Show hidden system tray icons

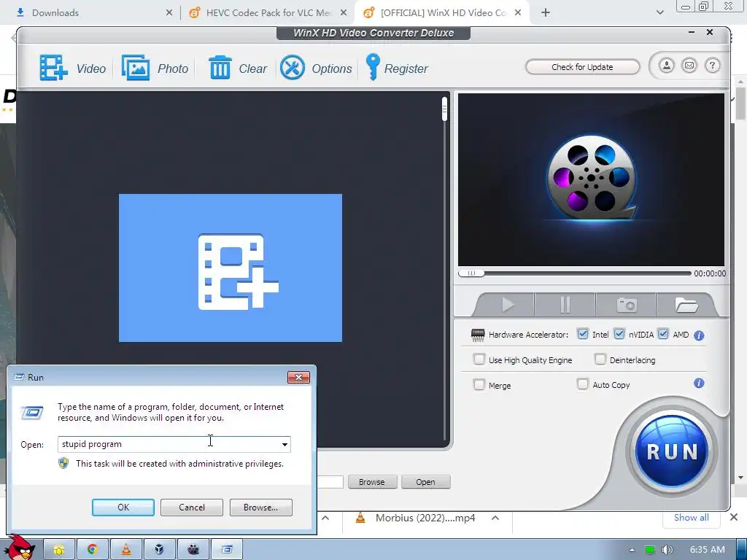click(x=632, y=550)
